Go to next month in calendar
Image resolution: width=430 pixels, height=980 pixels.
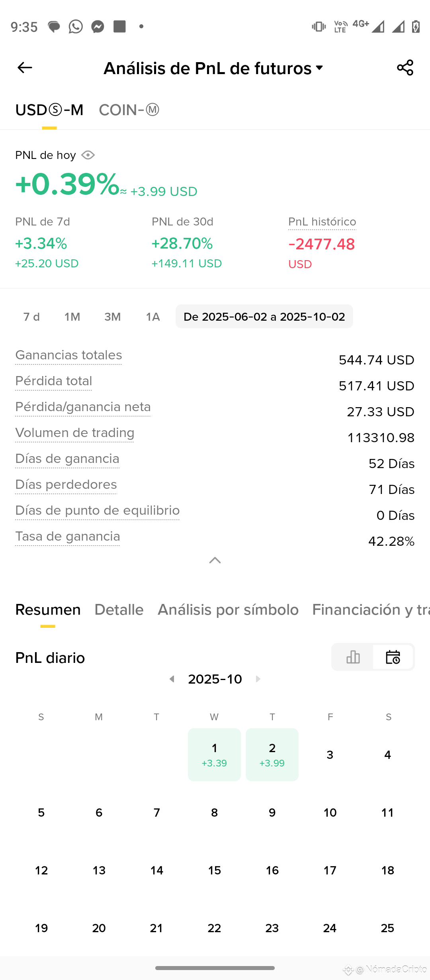[x=258, y=679]
